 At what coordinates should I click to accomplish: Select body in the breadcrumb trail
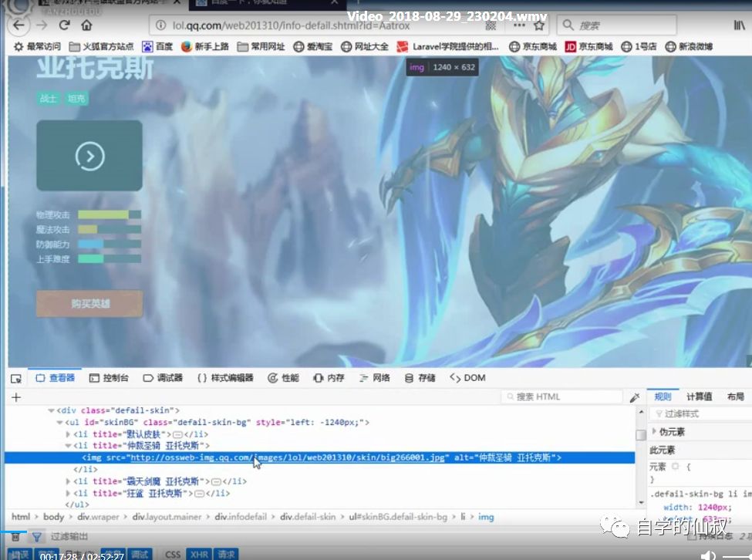[x=53, y=517]
